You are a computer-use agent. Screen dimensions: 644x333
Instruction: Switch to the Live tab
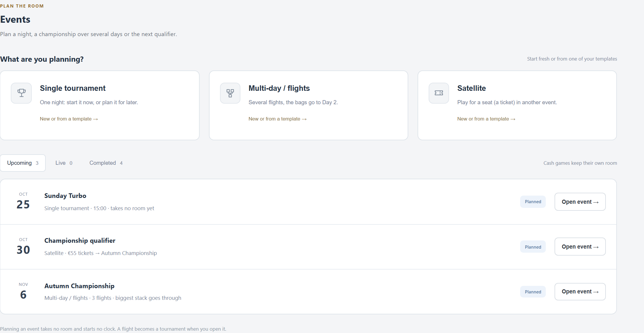tap(64, 163)
